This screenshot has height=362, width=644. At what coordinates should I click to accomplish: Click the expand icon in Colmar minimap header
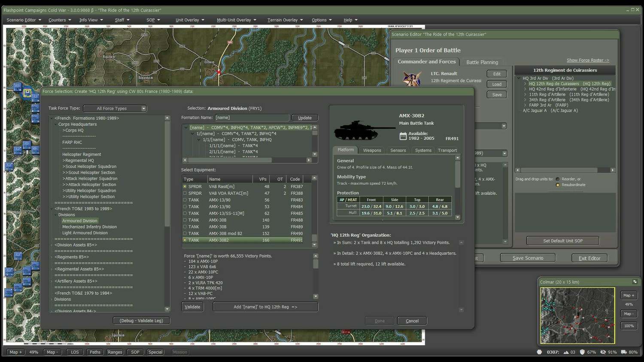coord(635,282)
